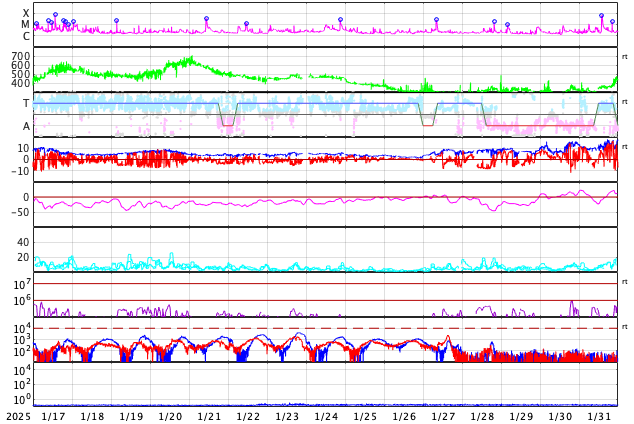
Task: Click the 2025 year label
Action: click(18, 416)
